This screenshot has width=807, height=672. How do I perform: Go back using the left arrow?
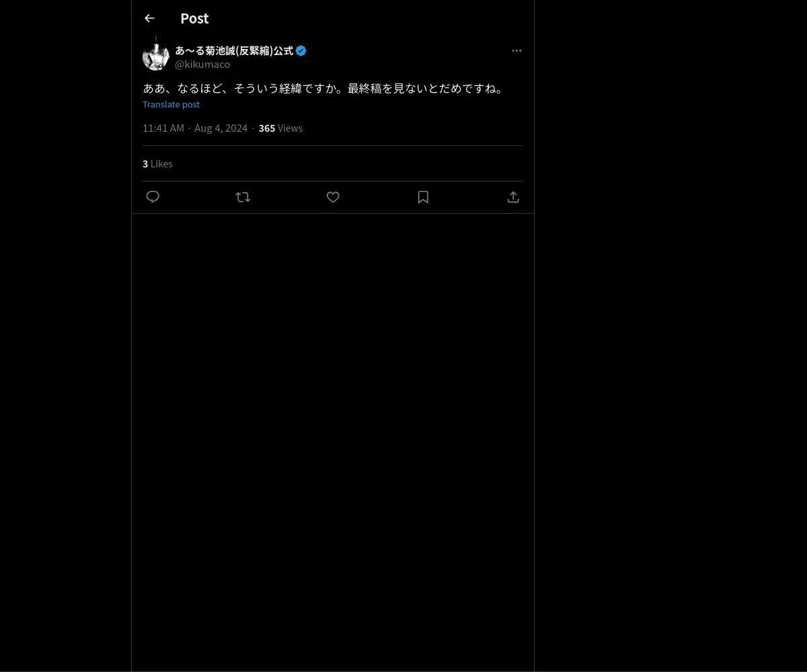point(149,18)
